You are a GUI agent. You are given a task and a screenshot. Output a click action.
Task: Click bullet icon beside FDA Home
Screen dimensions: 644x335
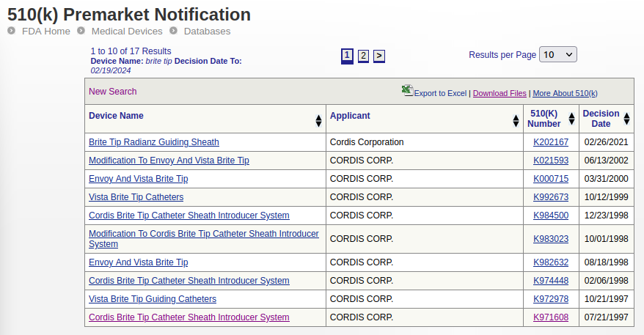tap(12, 31)
